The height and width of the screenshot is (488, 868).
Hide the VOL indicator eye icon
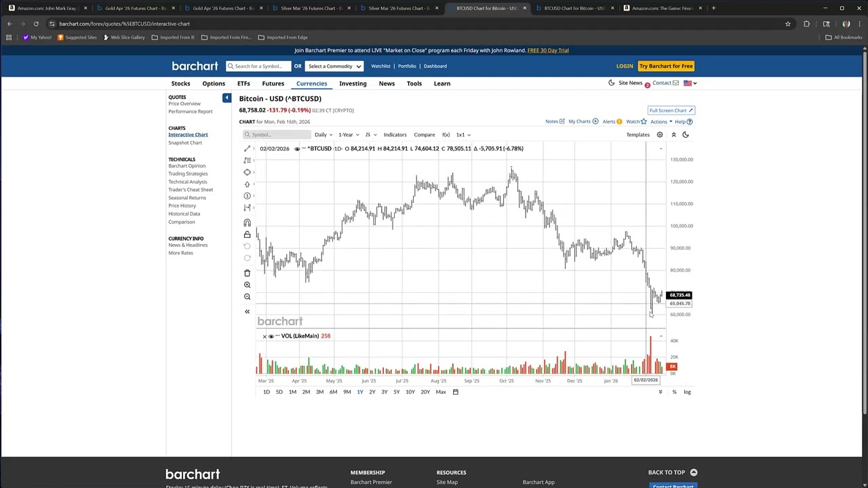pos(271,336)
